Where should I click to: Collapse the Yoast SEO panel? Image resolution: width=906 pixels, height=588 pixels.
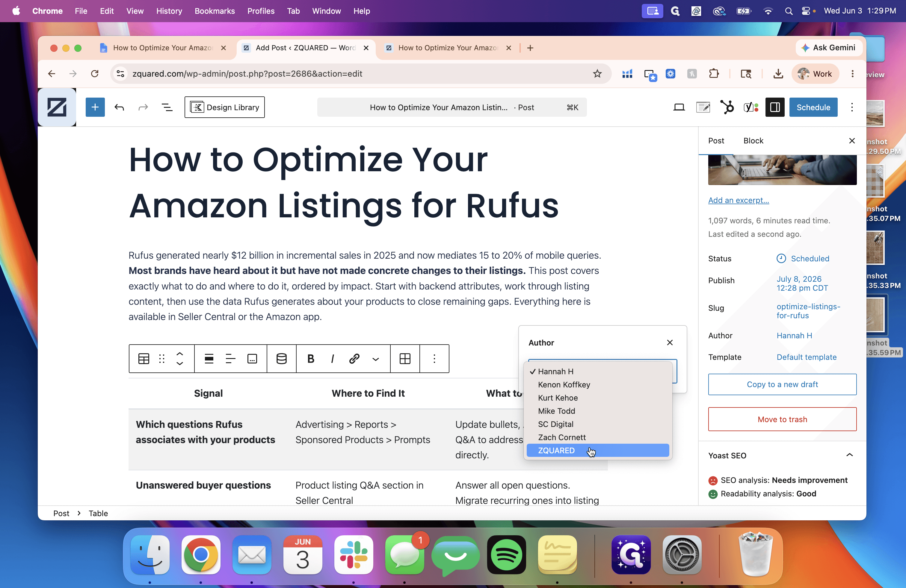[x=850, y=455]
